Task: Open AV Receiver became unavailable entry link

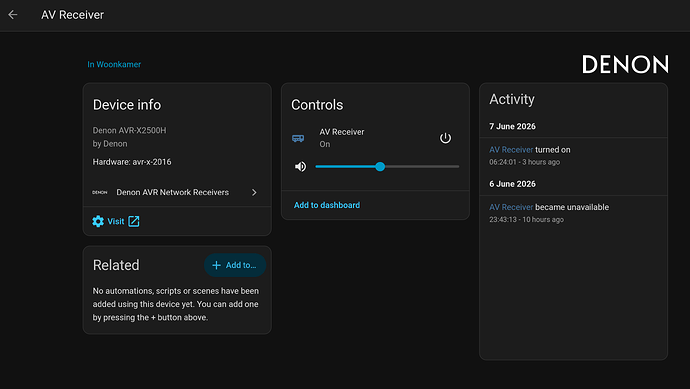Action: (x=511, y=207)
